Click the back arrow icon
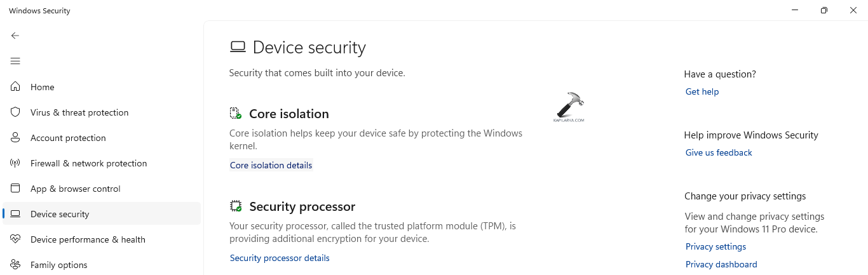This screenshot has width=868, height=275. click(15, 36)
